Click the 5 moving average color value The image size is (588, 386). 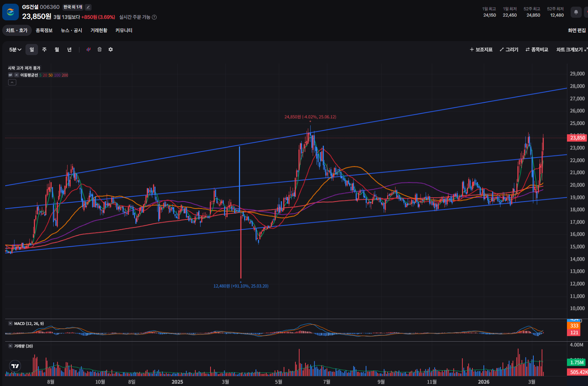point(40,75)
